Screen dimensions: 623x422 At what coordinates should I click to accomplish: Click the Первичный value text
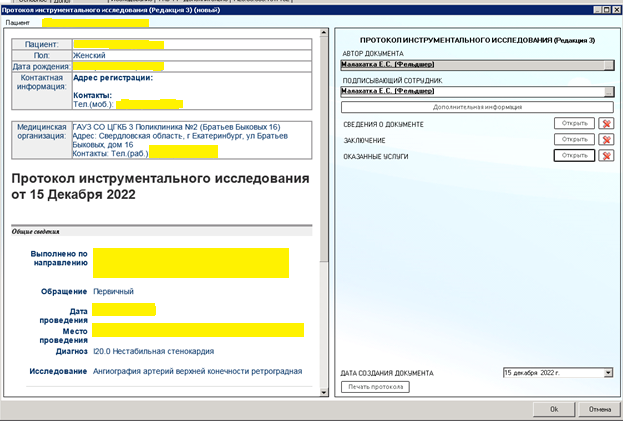pyautogui.click(x=113, y=291)
